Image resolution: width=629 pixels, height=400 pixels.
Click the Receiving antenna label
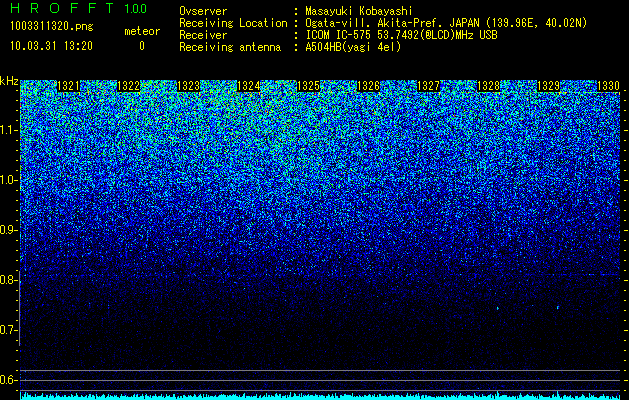(x=230, y=47)
